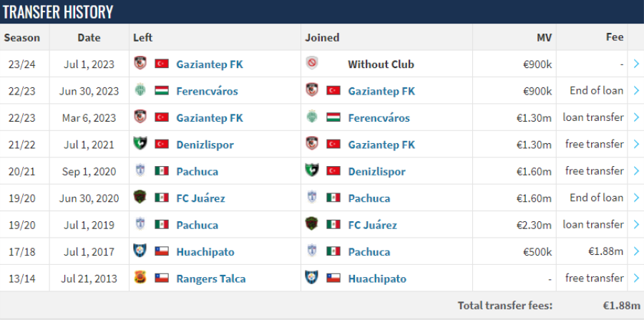Click Huachipato link in the 13/14 Joined column
644x320 pixels.
377,279
